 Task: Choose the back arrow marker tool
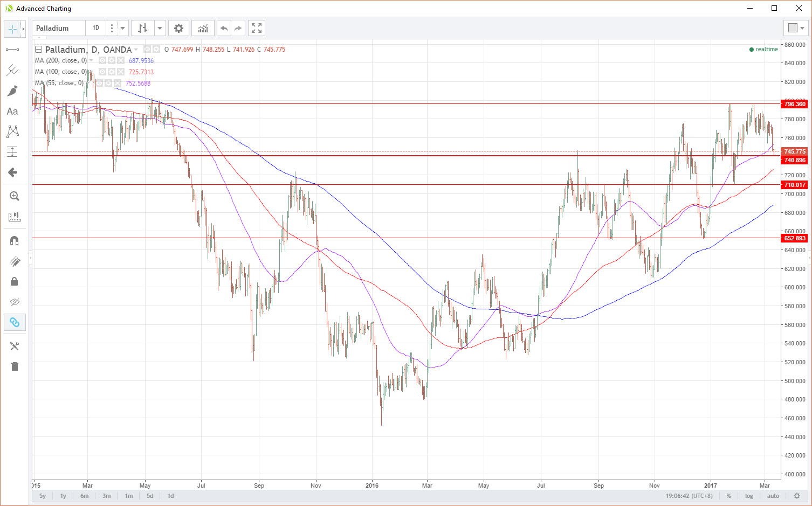pos(12,172)
